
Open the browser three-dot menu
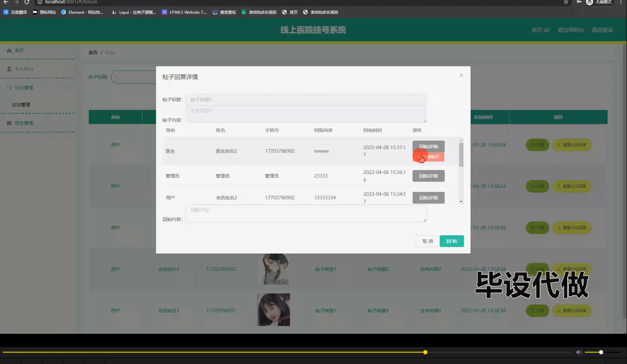[x=621, y=2]
